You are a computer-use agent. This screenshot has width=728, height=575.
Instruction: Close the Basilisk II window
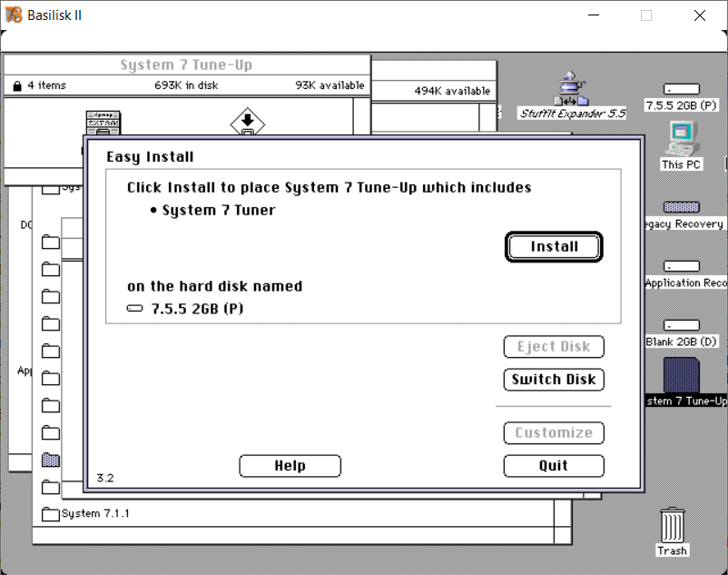(700, 15)
